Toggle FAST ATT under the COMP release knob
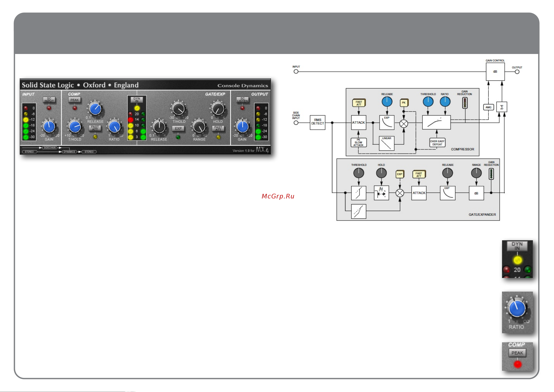This screenshot has width=554, height=392. pos(95,128)
